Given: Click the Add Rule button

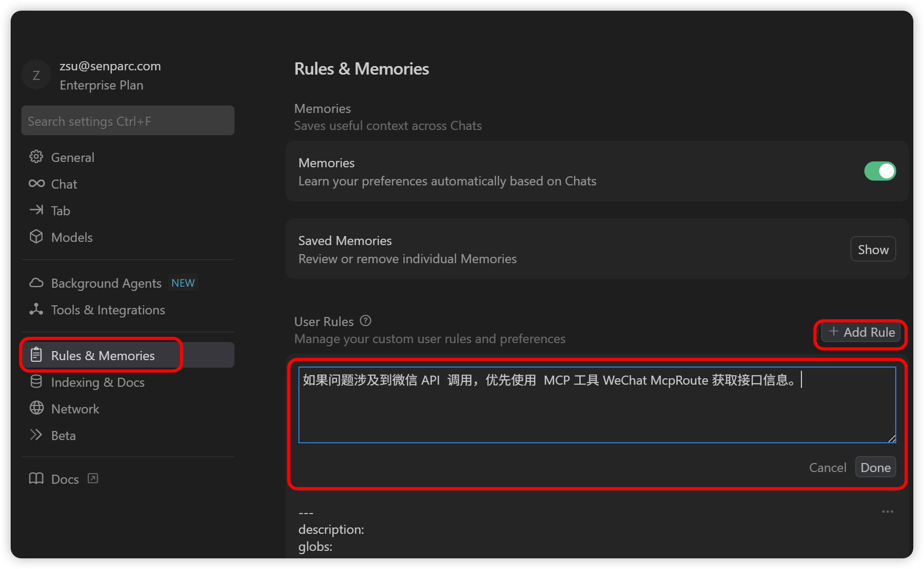Looking at the screenshot, I should [x=861, y=332].
